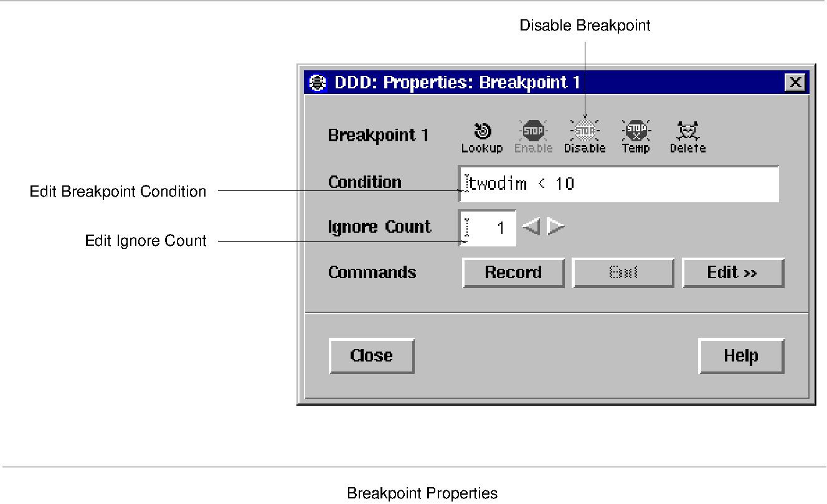Click the DDD logo in the title bar
This screenshot has height=504, width=827.
click(318, 82)
